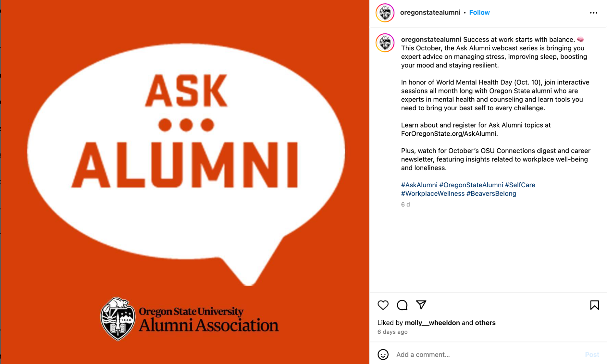Click the Add a comment field
Viewport: 607px width, 364px height.
coord(486,354)
